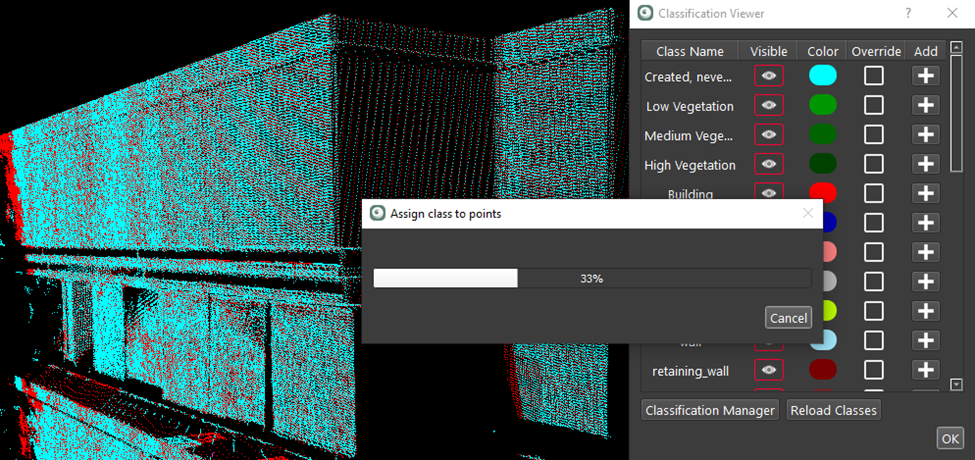Click the Add plus for Medium Vegetation
975x460 pixels.
925,135
